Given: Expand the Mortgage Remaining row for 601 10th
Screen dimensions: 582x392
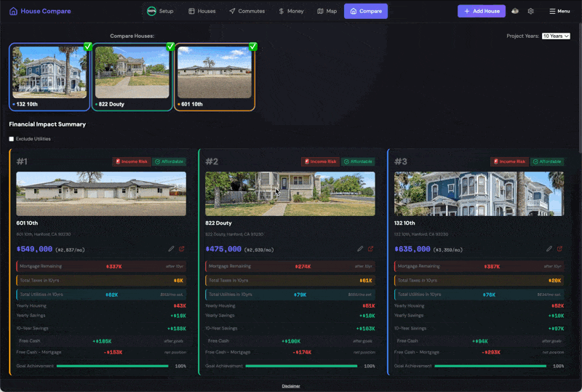Looking at the screenshot, I should pos(101,266).
